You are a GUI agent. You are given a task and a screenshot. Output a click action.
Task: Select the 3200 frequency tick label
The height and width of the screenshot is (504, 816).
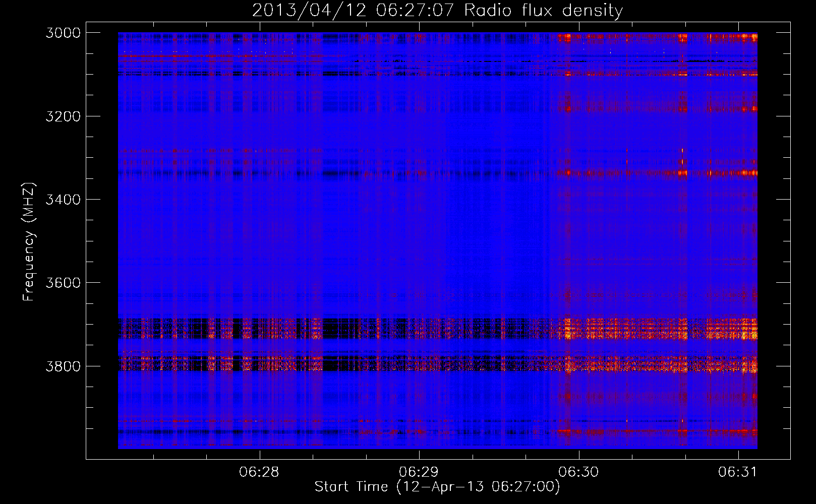[x=63, y=116]
